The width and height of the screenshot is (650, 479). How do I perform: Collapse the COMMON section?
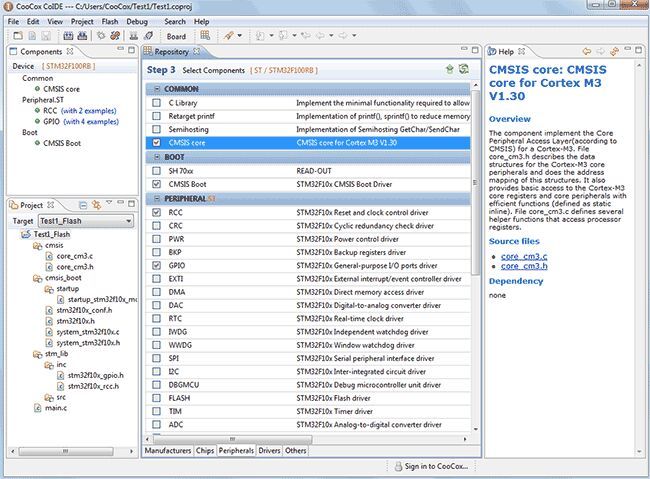157,89
